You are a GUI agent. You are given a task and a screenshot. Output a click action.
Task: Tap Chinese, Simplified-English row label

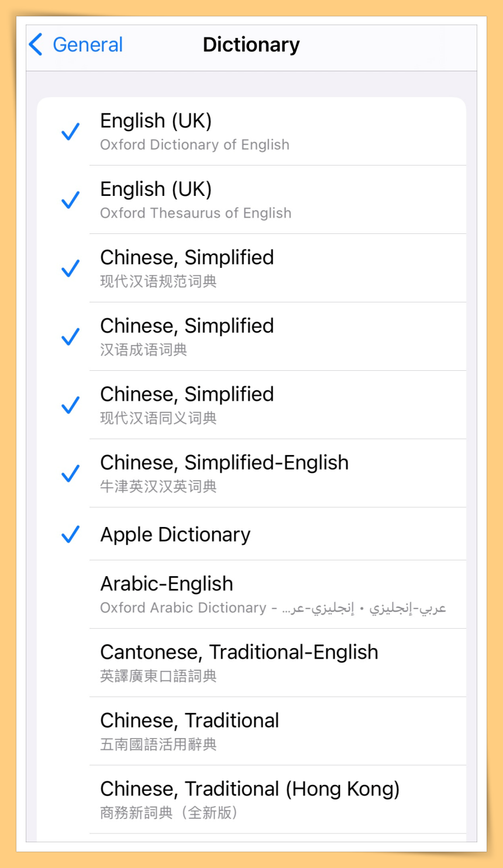click(224, 463)
